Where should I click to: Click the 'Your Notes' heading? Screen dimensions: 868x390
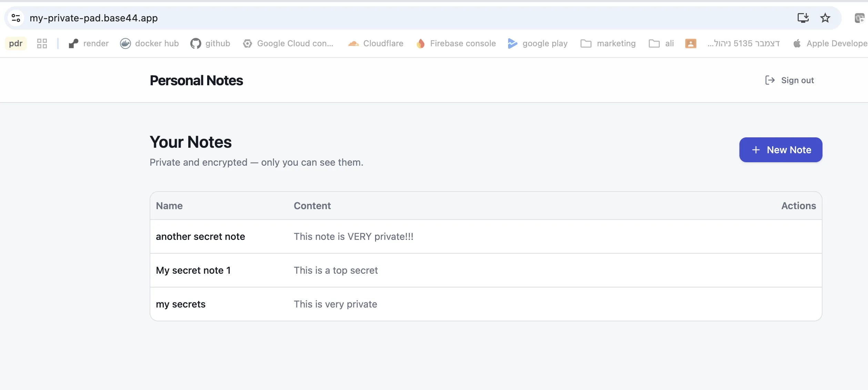tap(191, 142)
